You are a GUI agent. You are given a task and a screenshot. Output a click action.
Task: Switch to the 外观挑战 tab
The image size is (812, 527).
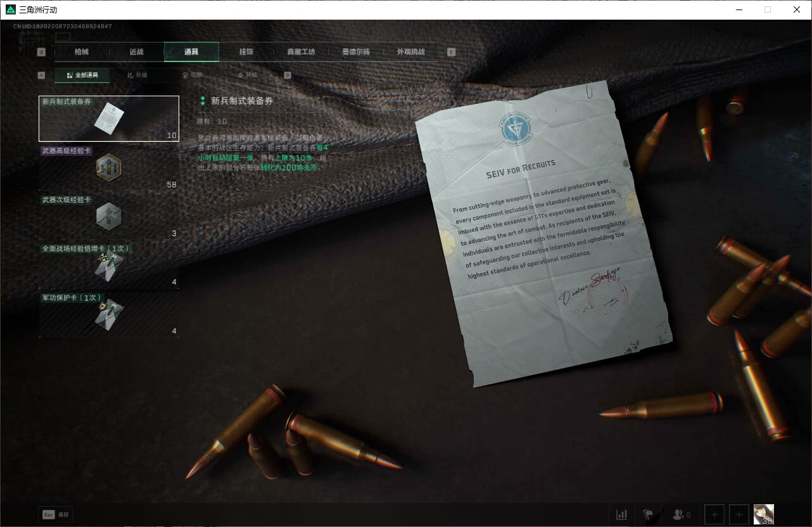point(410,52)
